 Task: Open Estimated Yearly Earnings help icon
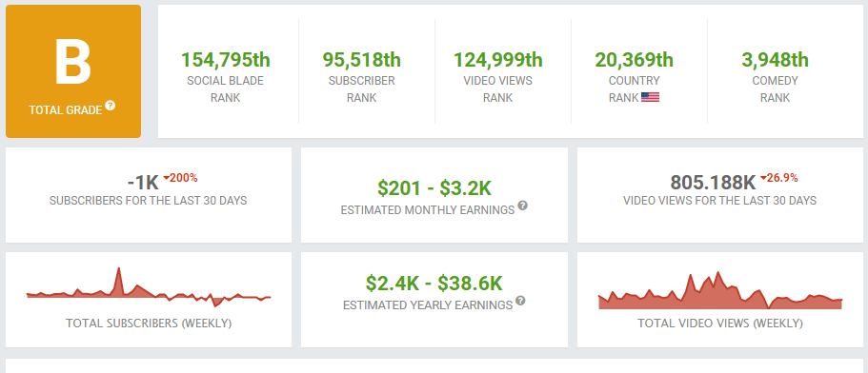pos(520,302)
